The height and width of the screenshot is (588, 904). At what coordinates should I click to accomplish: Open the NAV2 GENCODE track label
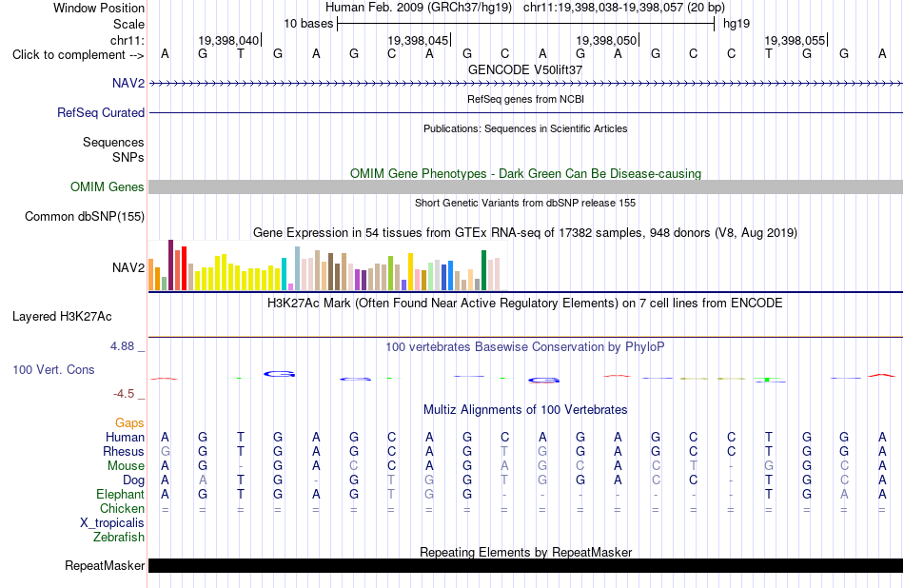[128, 83]
